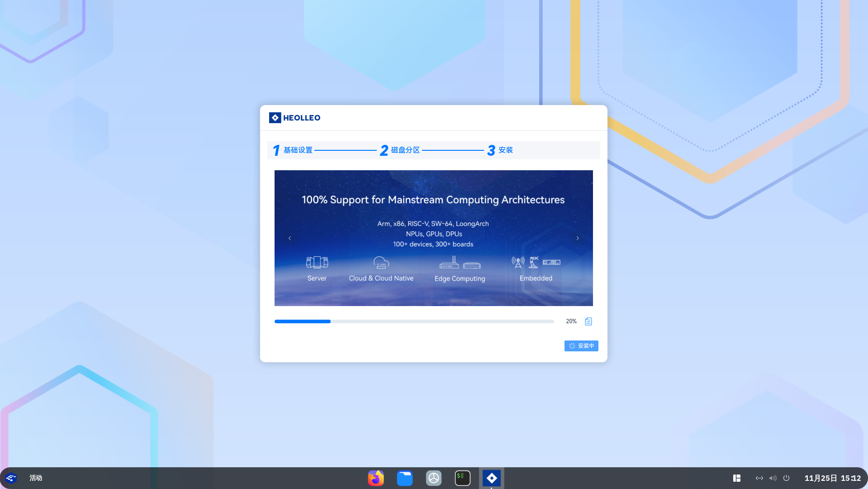This screenshot has height=489, width=868.
Task: Click the Server icon in the banner
Action: point(317,262)
